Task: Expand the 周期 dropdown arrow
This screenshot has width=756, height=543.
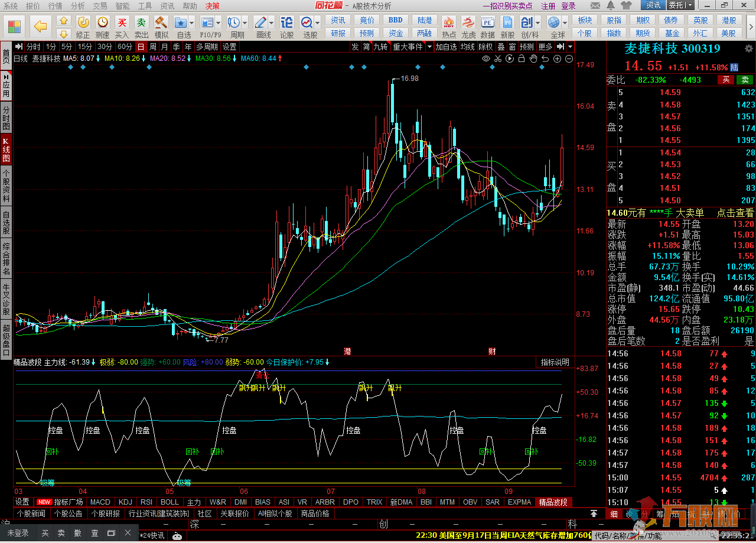Action: 246,22
